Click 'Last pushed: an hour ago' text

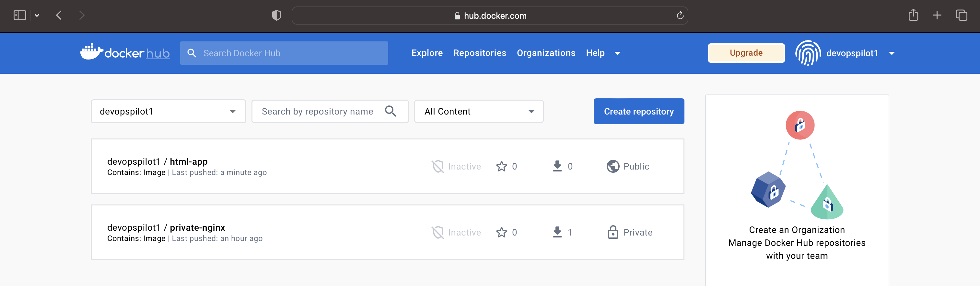tap(217, 238)
